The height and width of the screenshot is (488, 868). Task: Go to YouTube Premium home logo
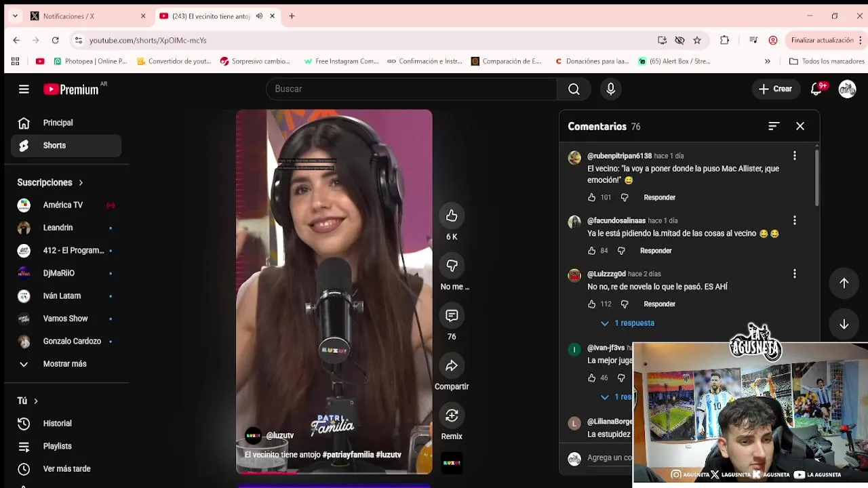(72, 89)
